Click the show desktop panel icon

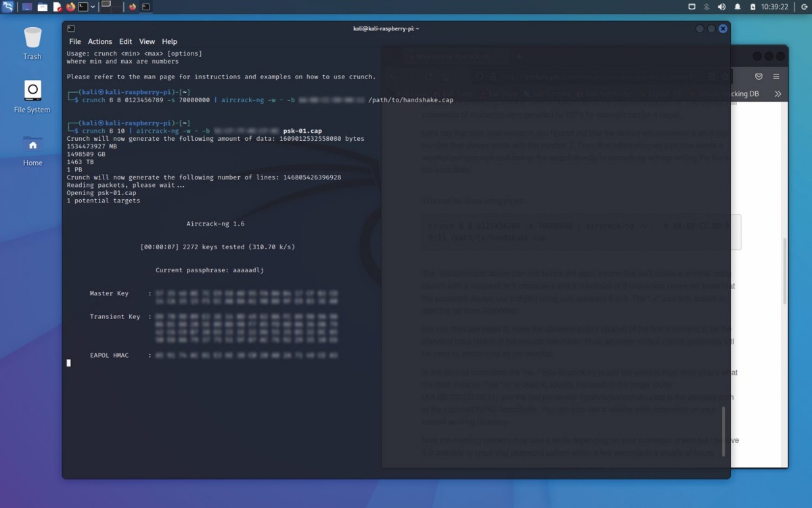(27, 7)
